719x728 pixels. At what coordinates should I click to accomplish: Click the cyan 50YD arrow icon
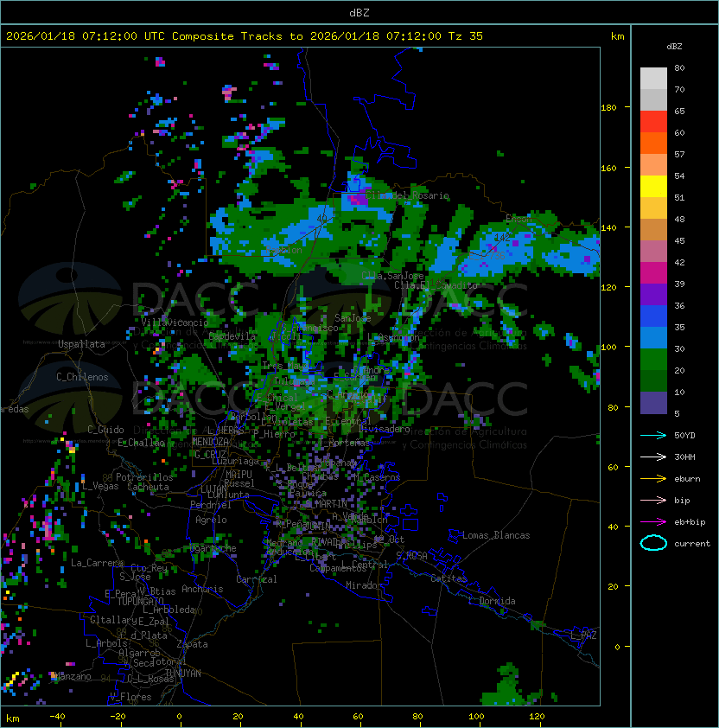653,435
